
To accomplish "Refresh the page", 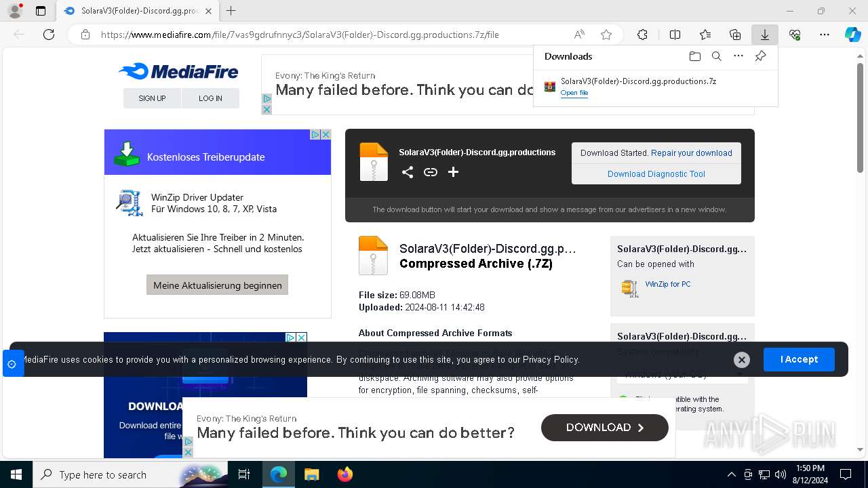I will click(x=49, y=35).
